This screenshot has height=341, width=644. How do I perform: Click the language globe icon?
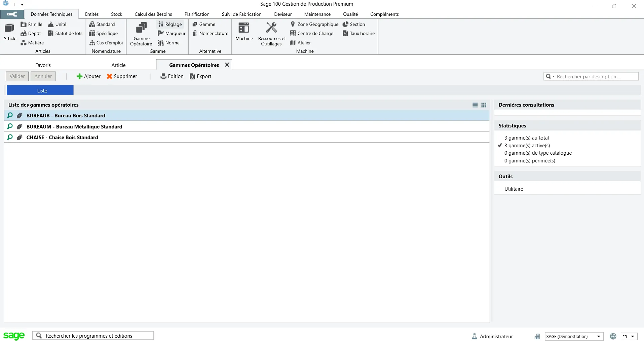[x=613, y=336]
